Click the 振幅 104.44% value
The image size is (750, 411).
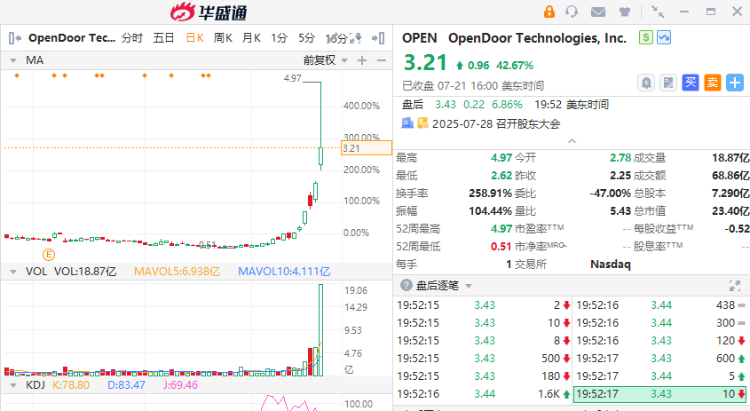490,211
